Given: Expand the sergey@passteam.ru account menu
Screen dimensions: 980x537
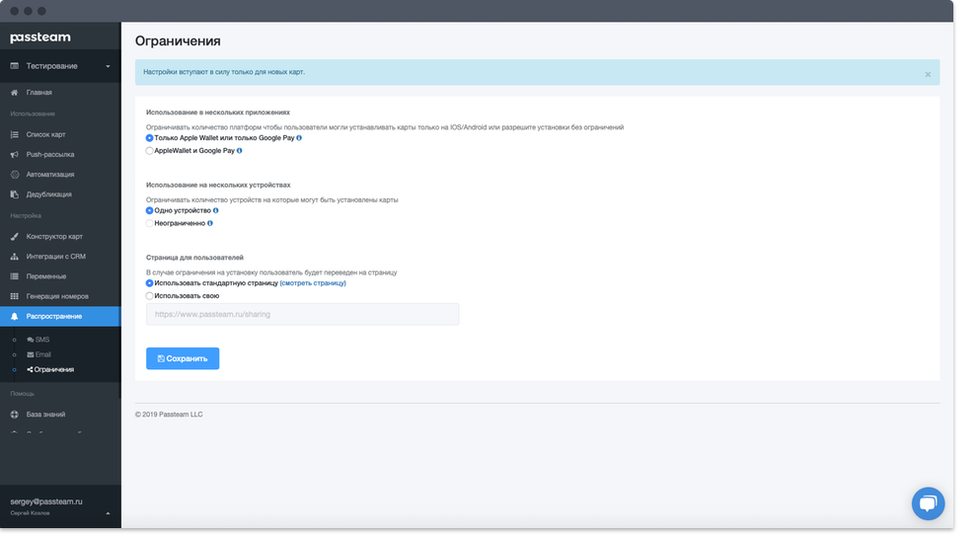Looking at the screenshot, I should click(x=108, y=513).
